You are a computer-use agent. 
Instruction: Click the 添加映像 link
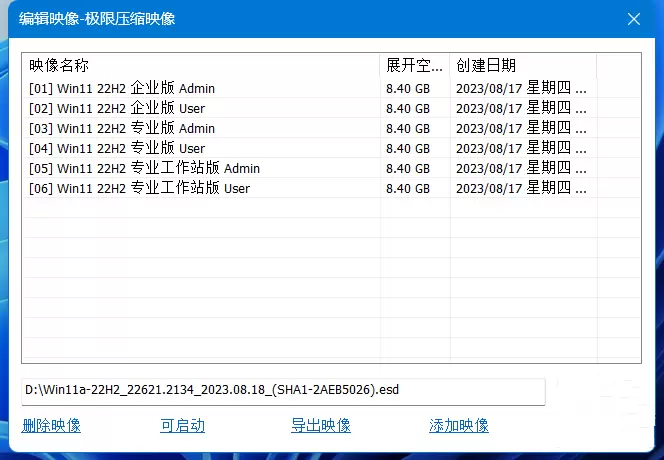(x=459, y=425)
